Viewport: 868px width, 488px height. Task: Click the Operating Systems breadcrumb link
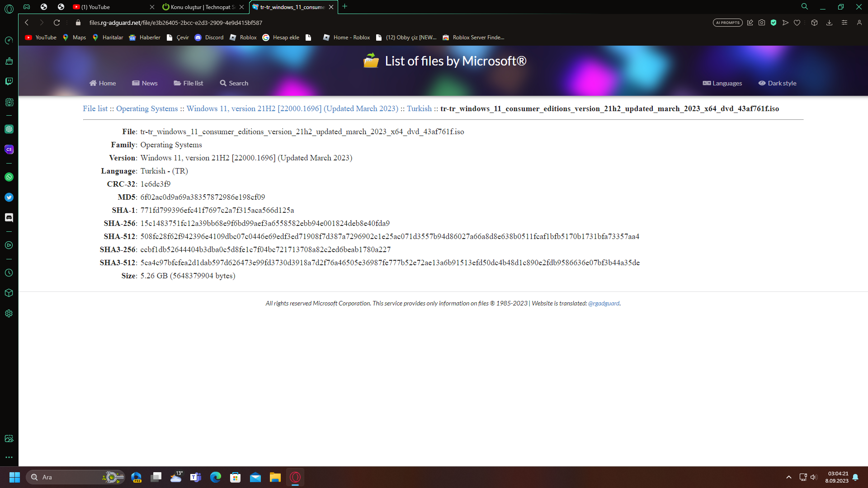click(x=147, y=108)
